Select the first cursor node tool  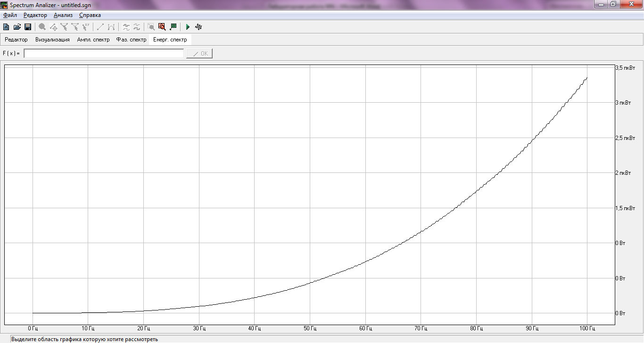64,27
